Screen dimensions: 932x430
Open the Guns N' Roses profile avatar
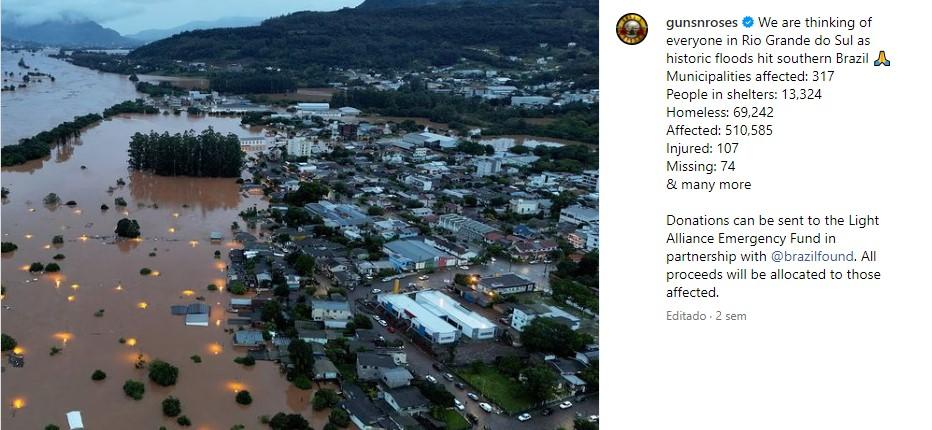(632, 29)
